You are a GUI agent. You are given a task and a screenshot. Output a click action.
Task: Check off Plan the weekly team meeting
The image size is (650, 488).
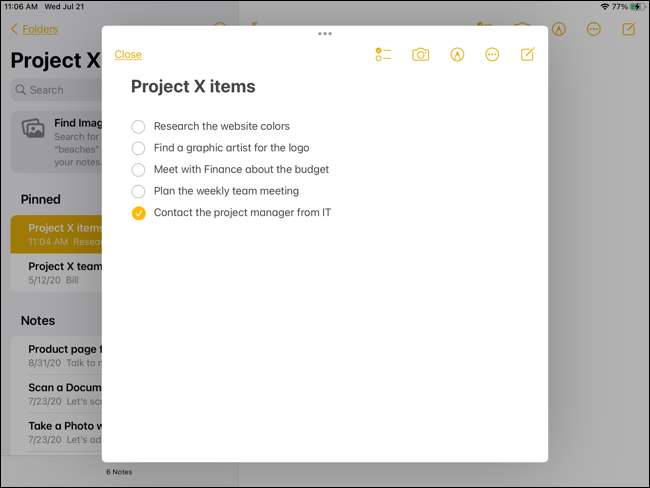click(138, 191)
